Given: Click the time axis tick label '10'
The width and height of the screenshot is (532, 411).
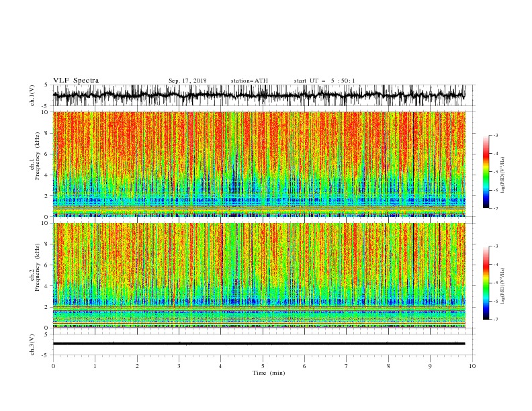Looking at the screenshot, I should (472, 366).
